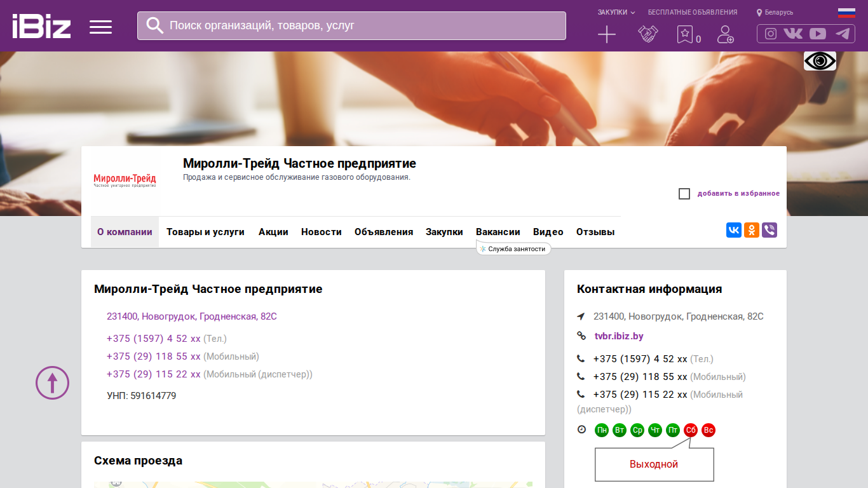Open the tvbr.ibiz.by website link
The height and width of the screenshot is (488, 868).
pyautogui.click(x=619, y=336)
